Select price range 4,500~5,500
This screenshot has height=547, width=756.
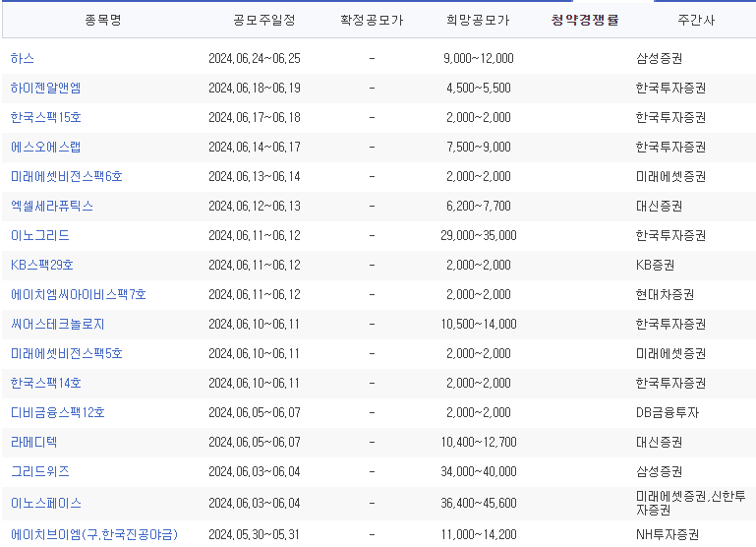[479, 88]
